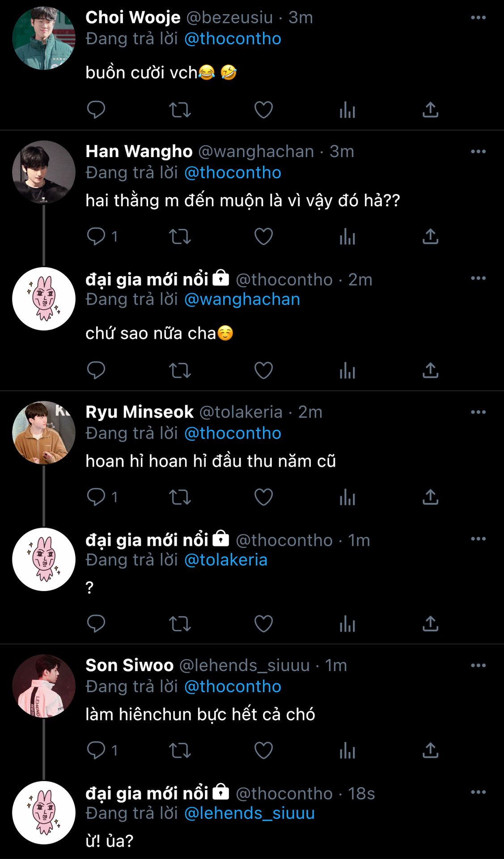Image resolution: width=504 pixels, height=859 pixels.
Task: Like Choi Wooje's reply
Action: [x=263, y=110]
